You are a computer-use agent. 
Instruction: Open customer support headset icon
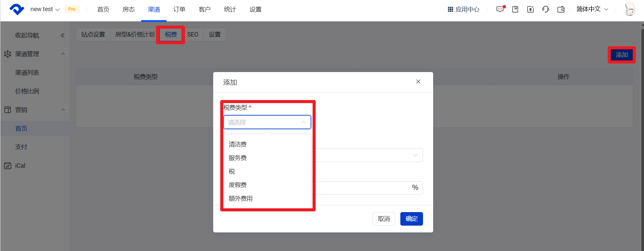pos(546,9)
